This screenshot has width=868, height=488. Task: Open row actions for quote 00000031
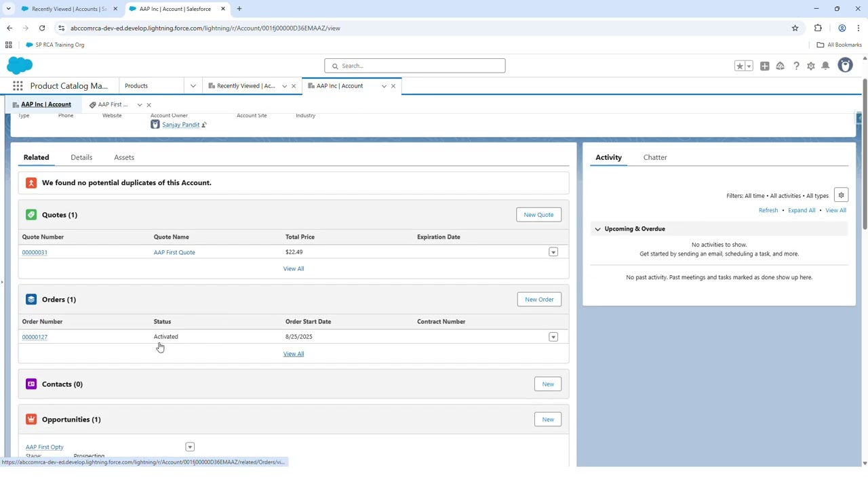click(x=553, y=252)
